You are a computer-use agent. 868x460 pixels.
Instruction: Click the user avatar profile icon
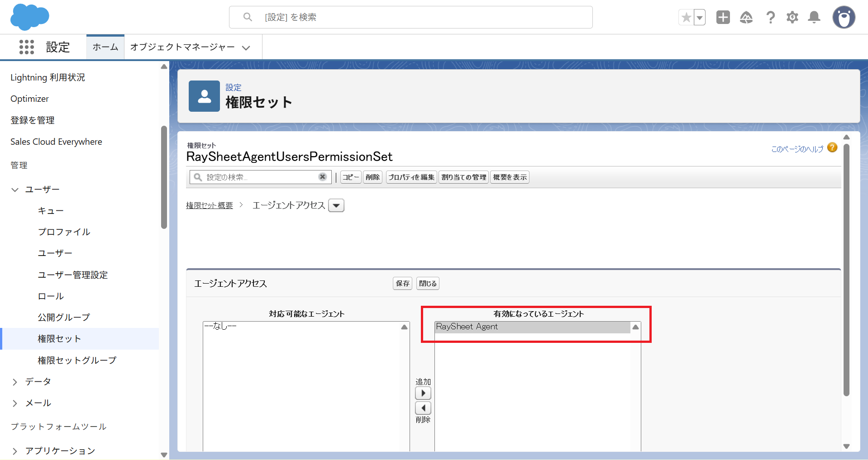[844, 18]
